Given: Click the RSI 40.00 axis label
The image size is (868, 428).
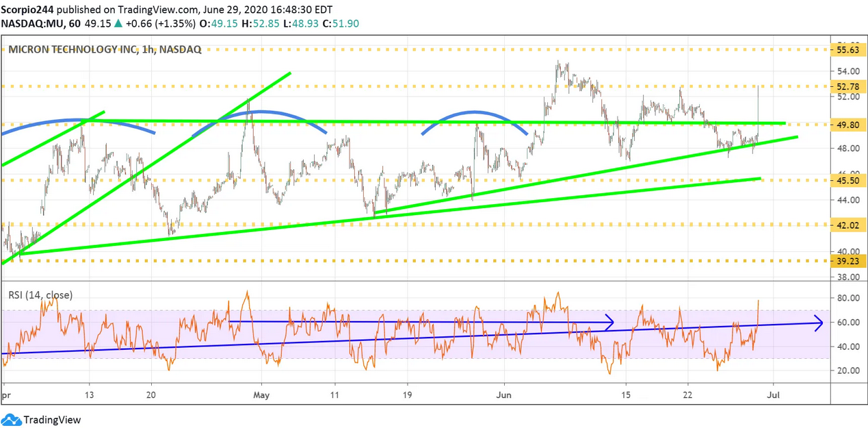Looking at the screenshot, I should (x=847, y=347).
